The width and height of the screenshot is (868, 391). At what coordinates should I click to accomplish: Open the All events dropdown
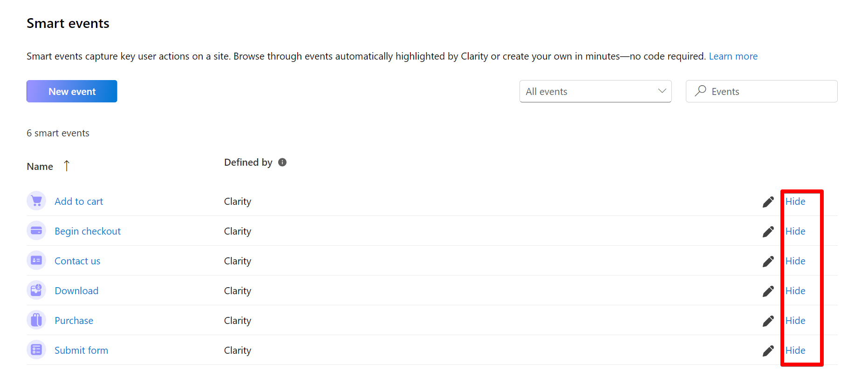pos(595,91)
